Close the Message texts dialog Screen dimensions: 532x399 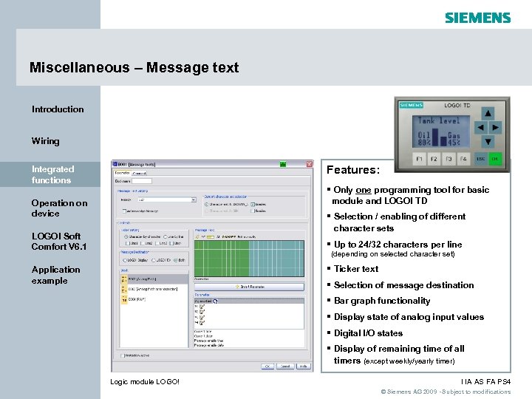309,165
